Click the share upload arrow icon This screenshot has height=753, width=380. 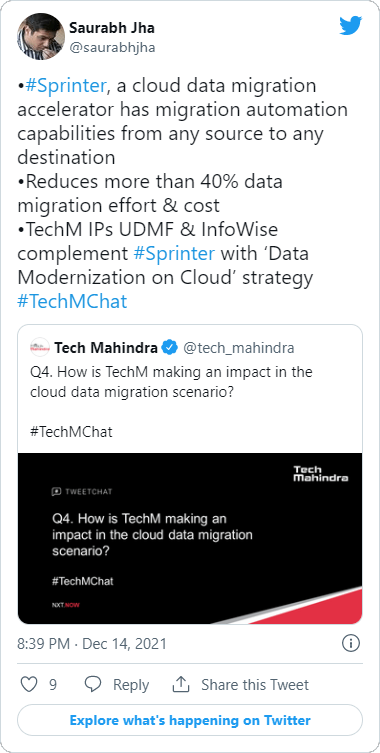pos(181,684)
